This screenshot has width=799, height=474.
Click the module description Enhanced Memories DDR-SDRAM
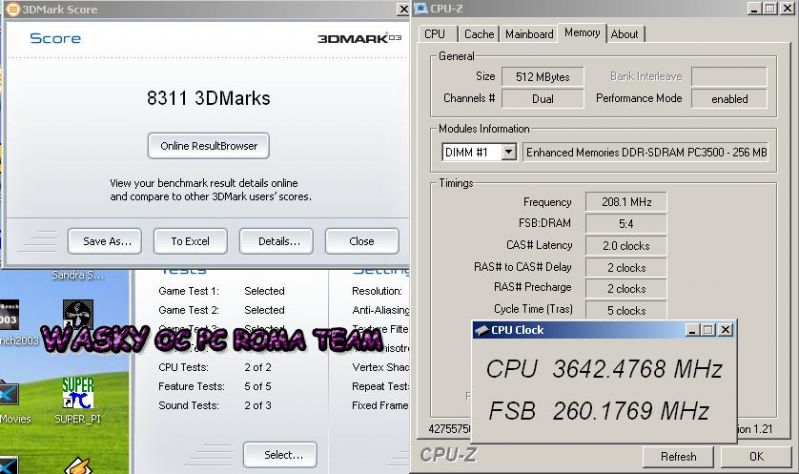click(x=646, y=152)
